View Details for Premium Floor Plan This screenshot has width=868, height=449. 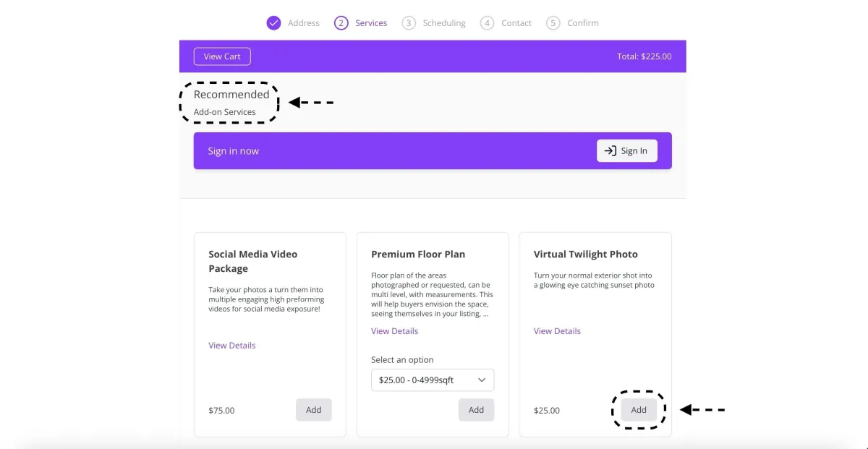click(395, 331)
